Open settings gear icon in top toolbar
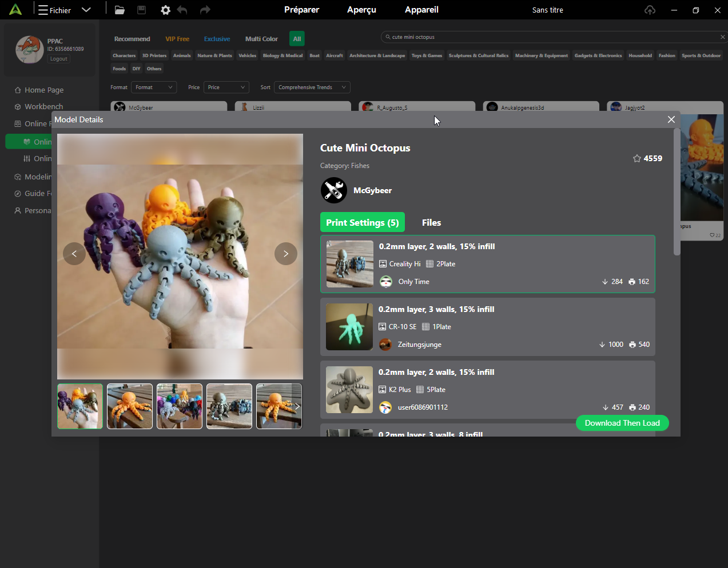Screen dimensions: 728x568 pos(165,10)
